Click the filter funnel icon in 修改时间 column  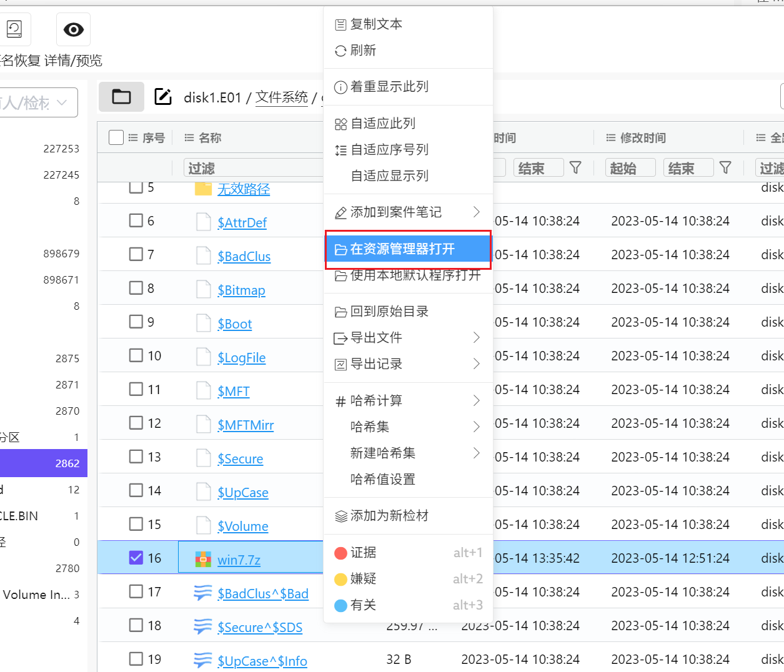click(725, 167)
